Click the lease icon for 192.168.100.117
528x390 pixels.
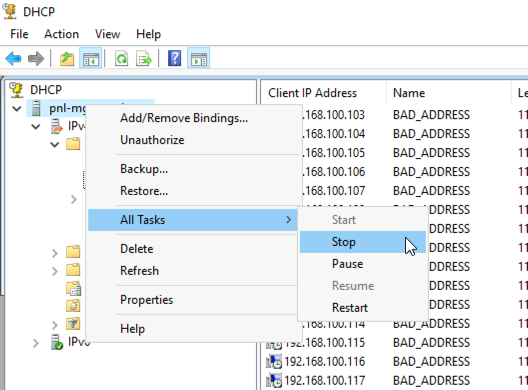click(x=274, y=381)
